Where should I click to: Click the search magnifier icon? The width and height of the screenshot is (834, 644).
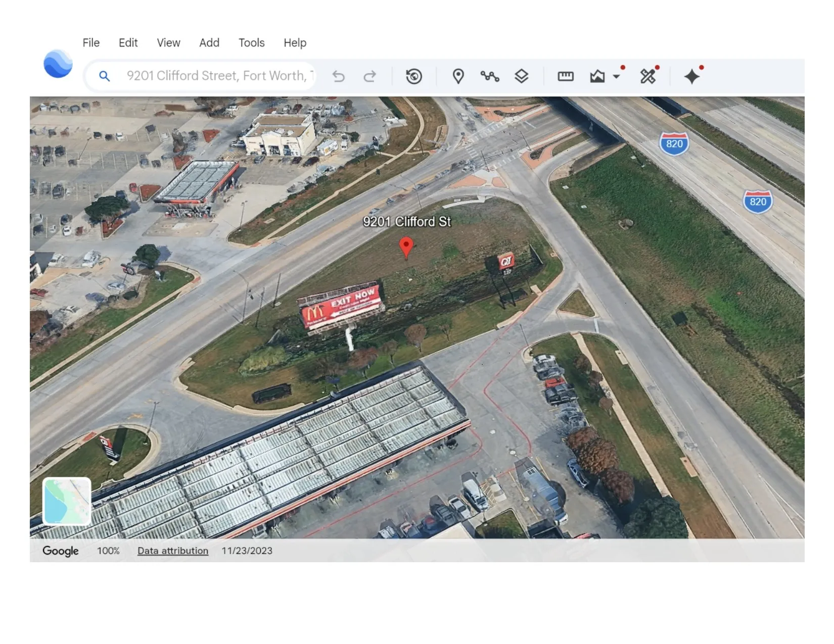point(105,76)
